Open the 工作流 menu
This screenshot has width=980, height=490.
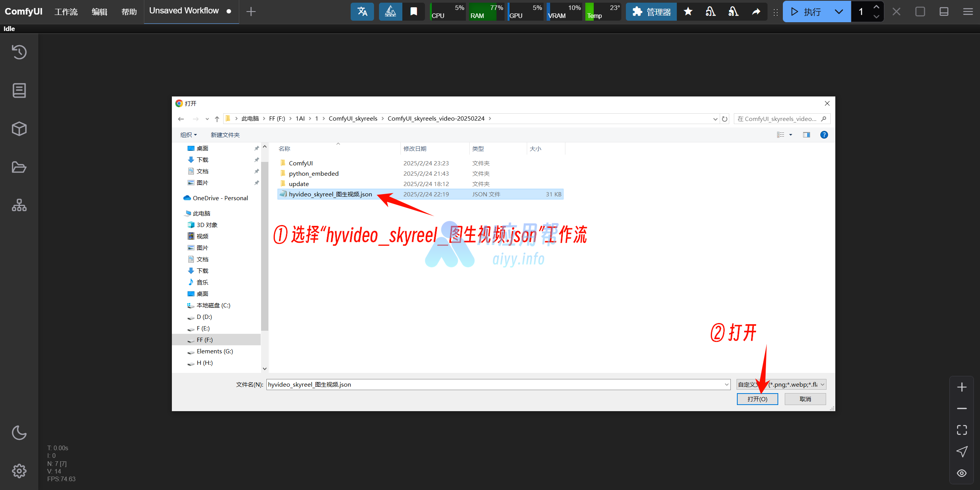click(66, 11)
